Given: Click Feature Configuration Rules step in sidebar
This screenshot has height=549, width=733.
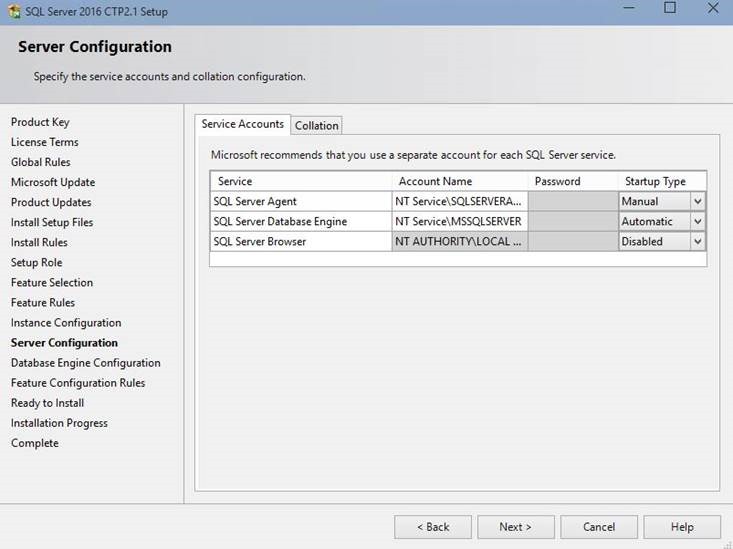Looking at the screenshot, I should tap(78, 383).
